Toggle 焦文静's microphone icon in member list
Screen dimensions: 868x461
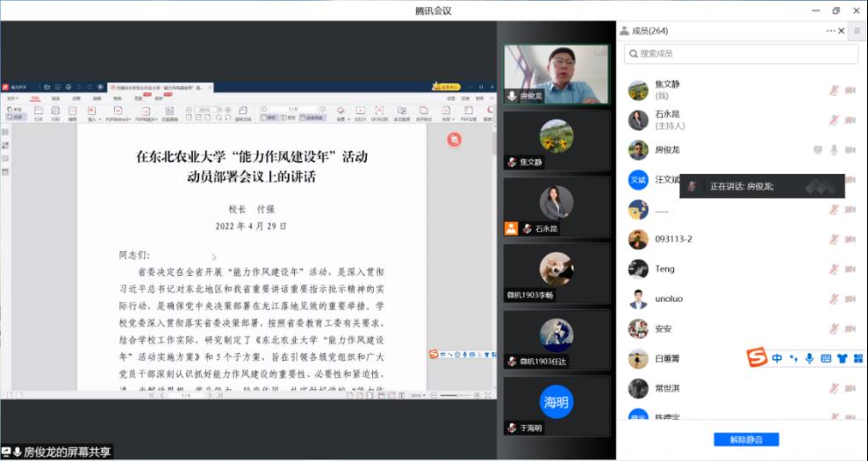(834, 90)
